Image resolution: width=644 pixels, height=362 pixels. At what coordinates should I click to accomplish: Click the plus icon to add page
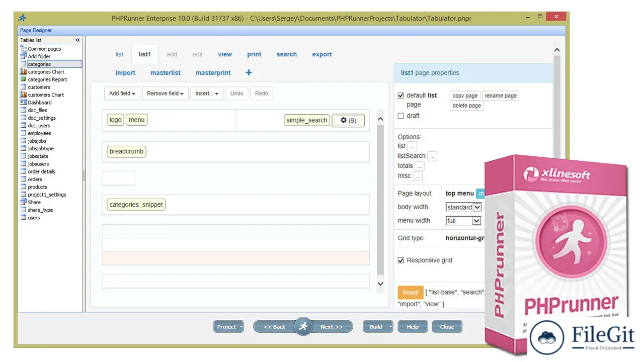point(249,72)
